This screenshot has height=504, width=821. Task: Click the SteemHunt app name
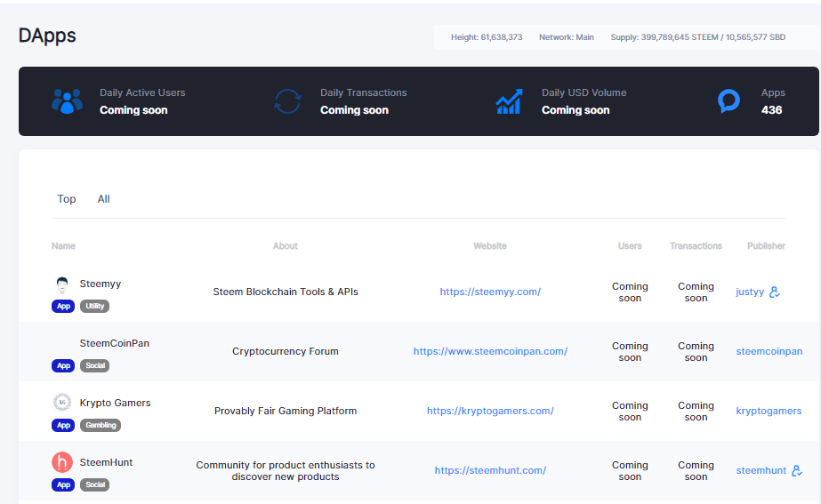point(106,462)
